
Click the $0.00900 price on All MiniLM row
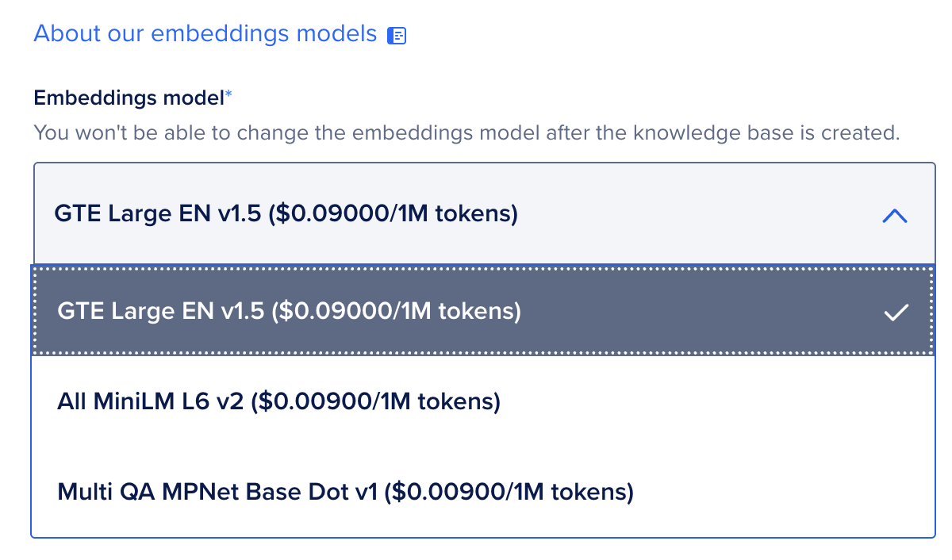click(x=376, y=402)
